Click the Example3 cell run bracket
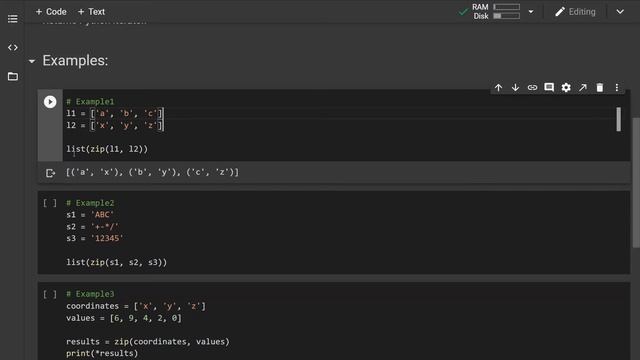This screenshot has width=640, height=360. click(x=50, y=294)
